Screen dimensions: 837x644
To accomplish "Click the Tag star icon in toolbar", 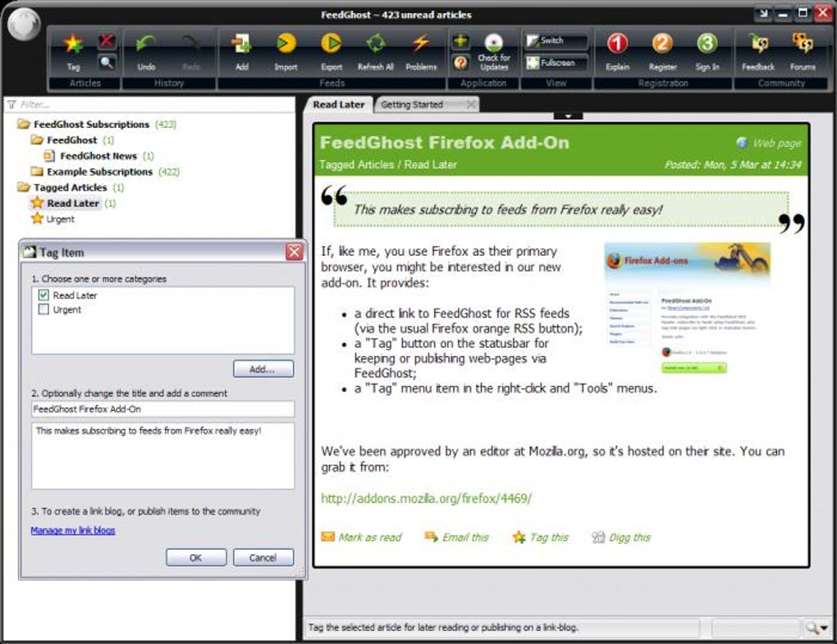I will (x=73, y=44).
